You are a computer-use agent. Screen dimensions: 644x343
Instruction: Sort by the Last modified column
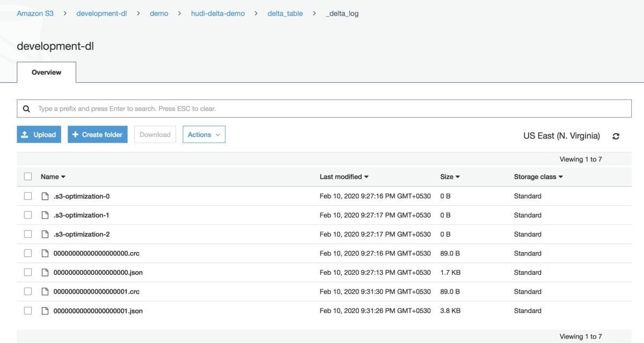344,177
